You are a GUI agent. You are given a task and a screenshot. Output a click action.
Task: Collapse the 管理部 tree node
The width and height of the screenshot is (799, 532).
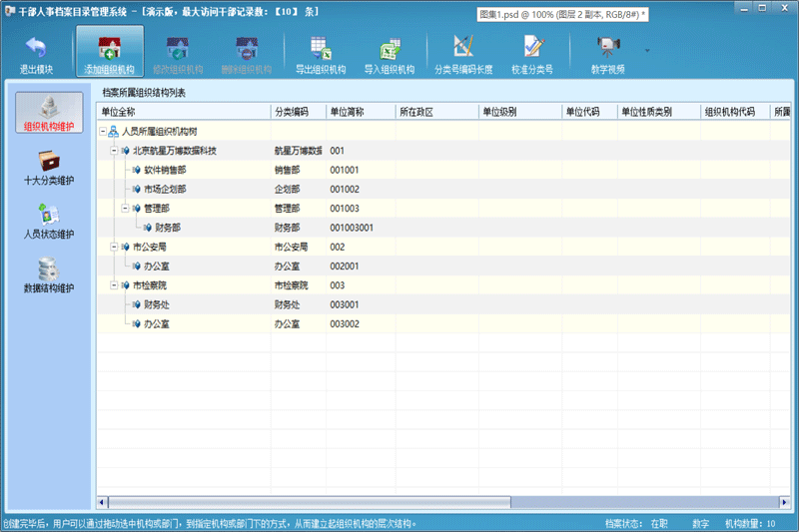click(125, 209)
